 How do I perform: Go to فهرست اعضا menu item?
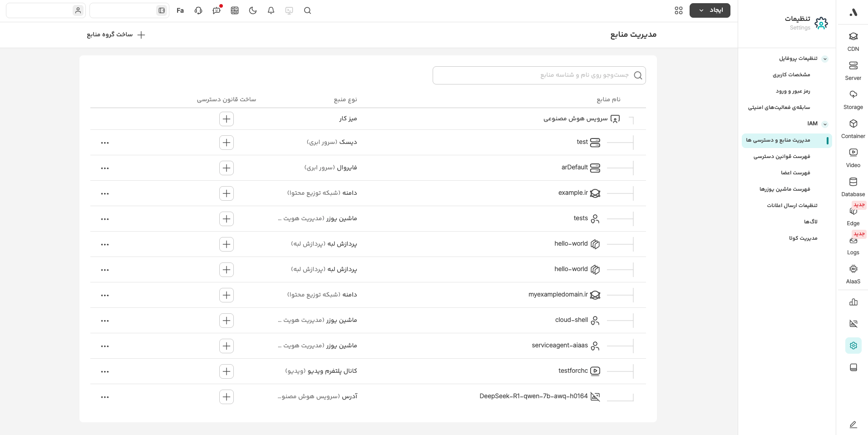coord(795,173)
